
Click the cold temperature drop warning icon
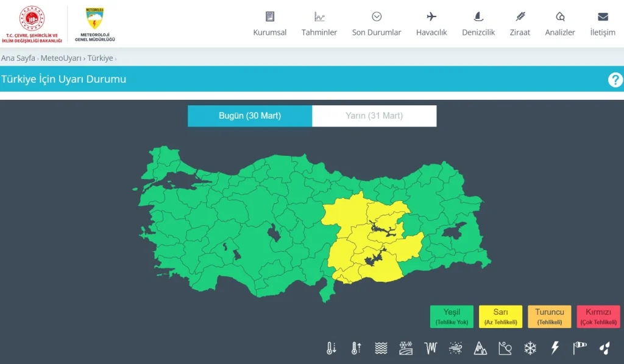[x=331, y=348]
